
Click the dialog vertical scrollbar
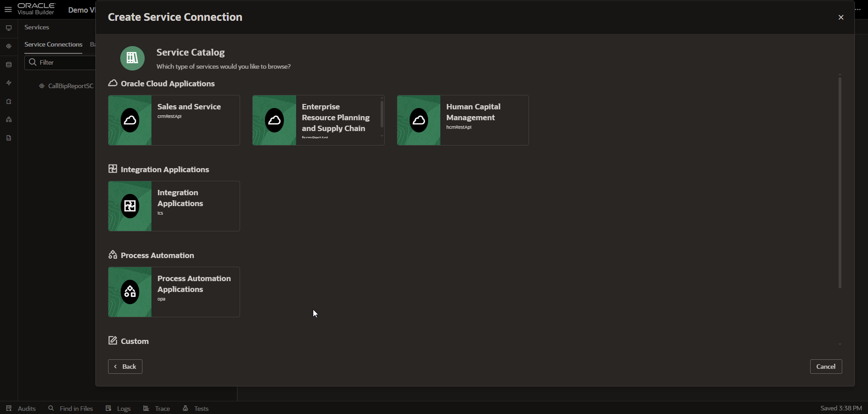(840, 183)
